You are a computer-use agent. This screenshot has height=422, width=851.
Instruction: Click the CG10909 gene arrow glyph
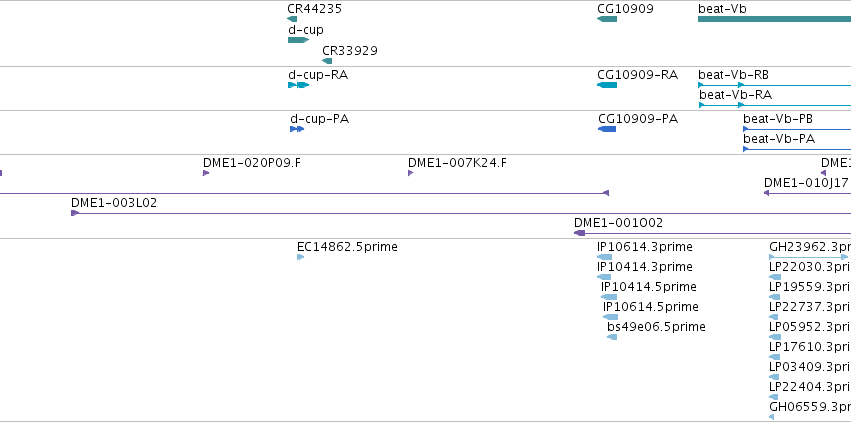[x=607, y=19]
